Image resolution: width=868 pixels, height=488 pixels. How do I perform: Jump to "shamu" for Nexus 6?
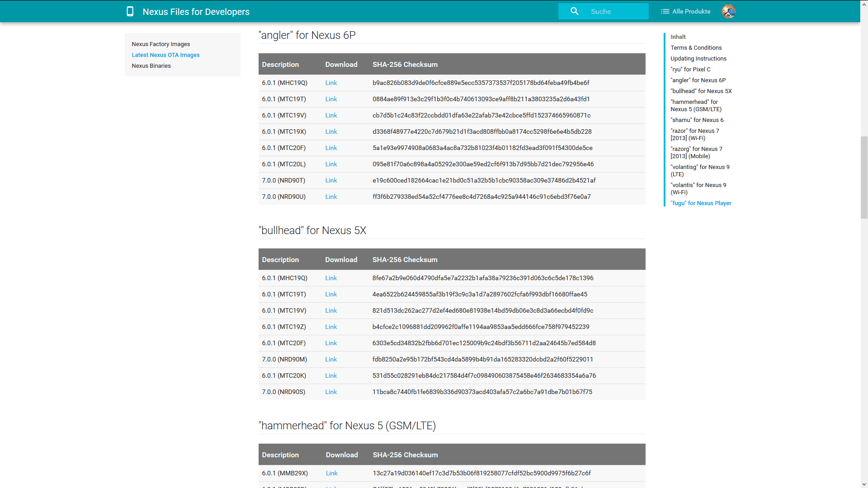[x=697, y=120]
